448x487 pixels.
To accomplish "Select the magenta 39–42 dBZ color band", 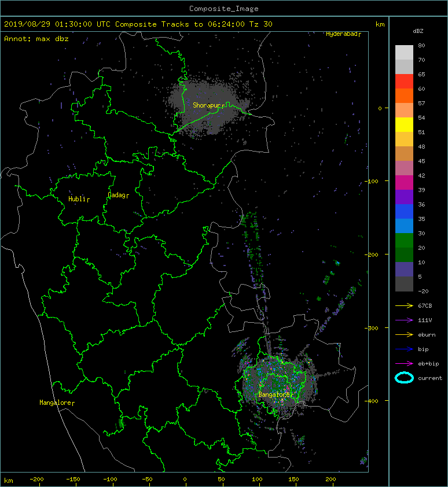I will point(404,182).
